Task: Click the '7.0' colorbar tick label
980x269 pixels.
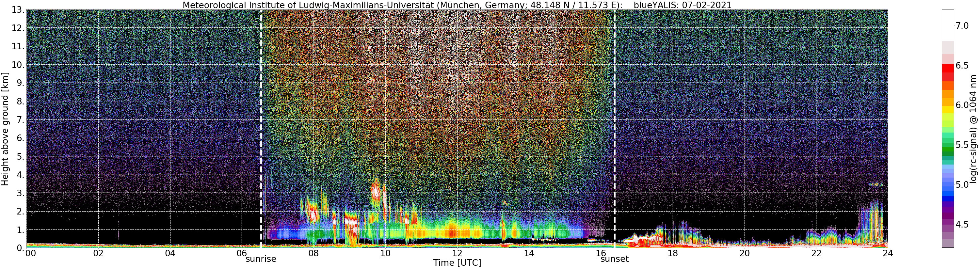Action: pyautogui.click(x=962, y=26)
